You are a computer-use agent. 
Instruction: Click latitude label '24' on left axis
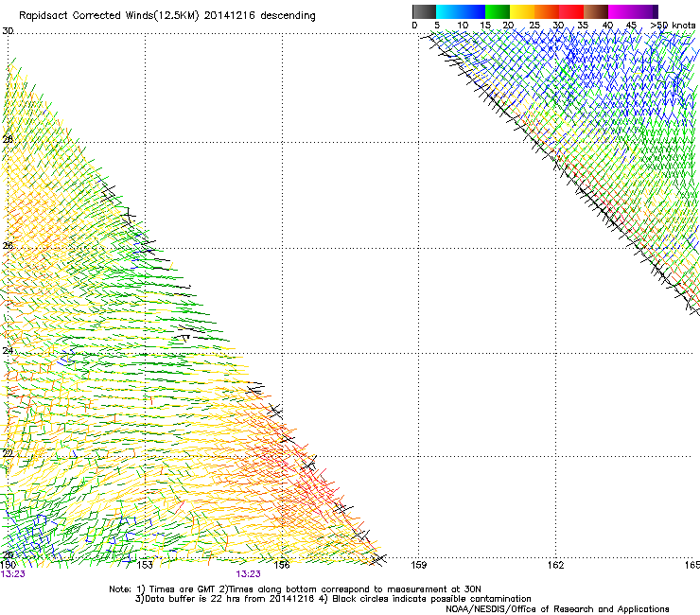8,351
